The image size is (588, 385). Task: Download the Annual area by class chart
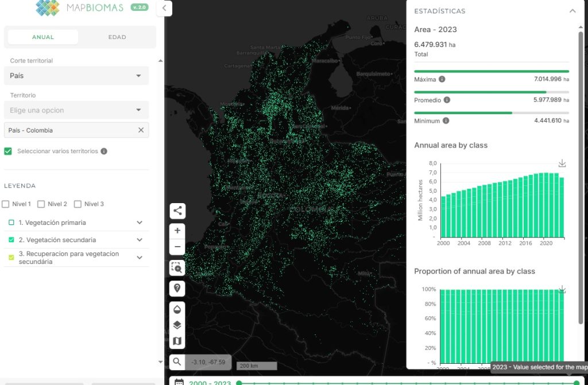[562, 164]
